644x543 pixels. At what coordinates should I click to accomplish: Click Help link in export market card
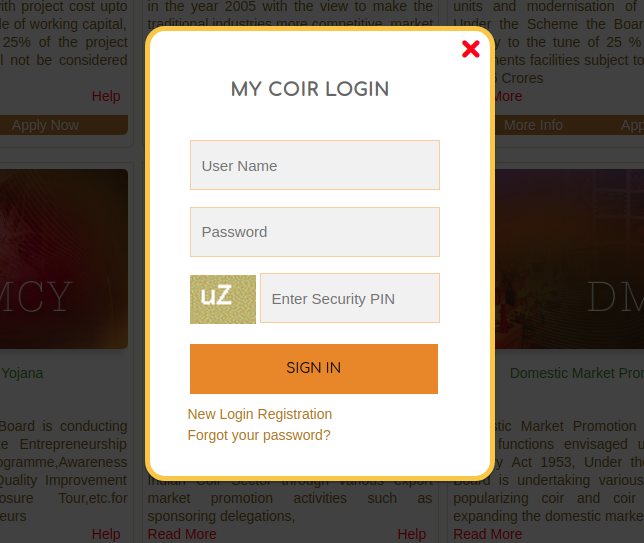pyautogui.click(x=411, y=534)
